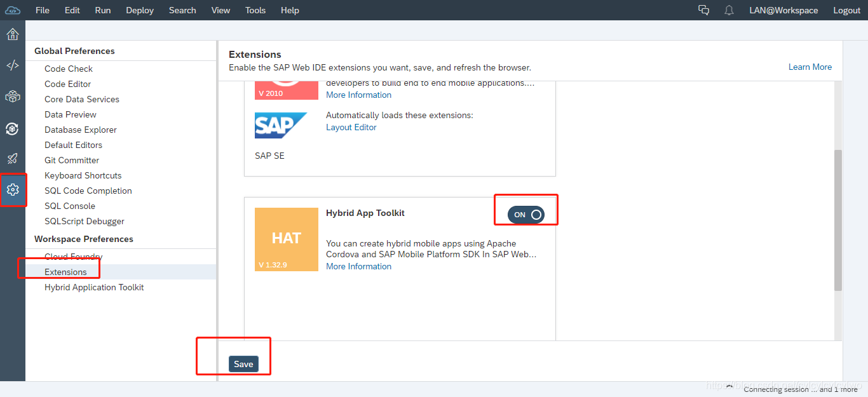Select Code Check preference
Viewport: 868px width, 397px height.
[69, 69]
